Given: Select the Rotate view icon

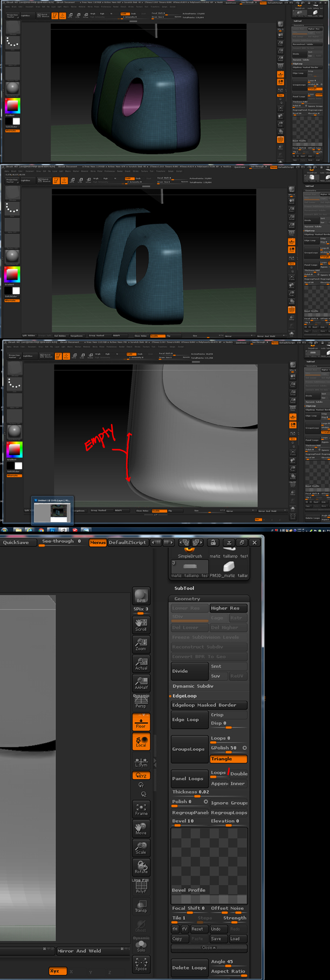Looking at the screenshot, I should click(x=141, y=867).
